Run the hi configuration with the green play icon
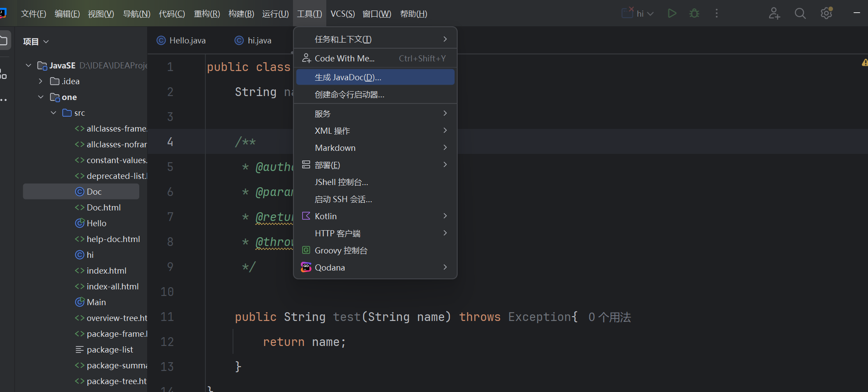This screenshot has height=392, width=868. click(x=672, y=14)
